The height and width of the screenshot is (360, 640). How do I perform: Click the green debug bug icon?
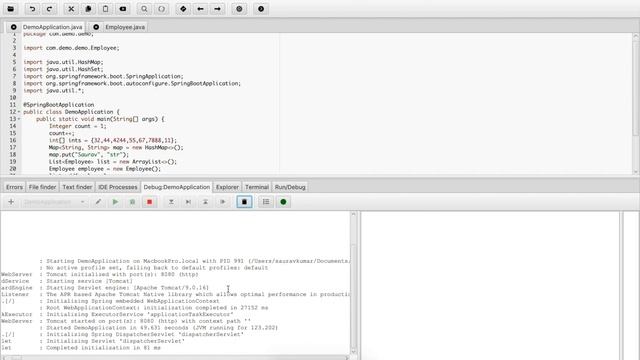[132, 202]
